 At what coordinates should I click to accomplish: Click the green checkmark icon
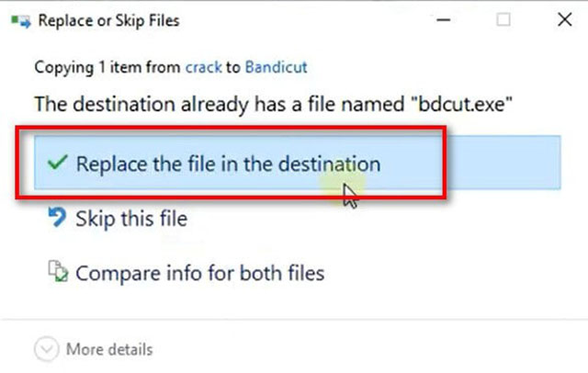pyautogui.click(x=57, y=163)
